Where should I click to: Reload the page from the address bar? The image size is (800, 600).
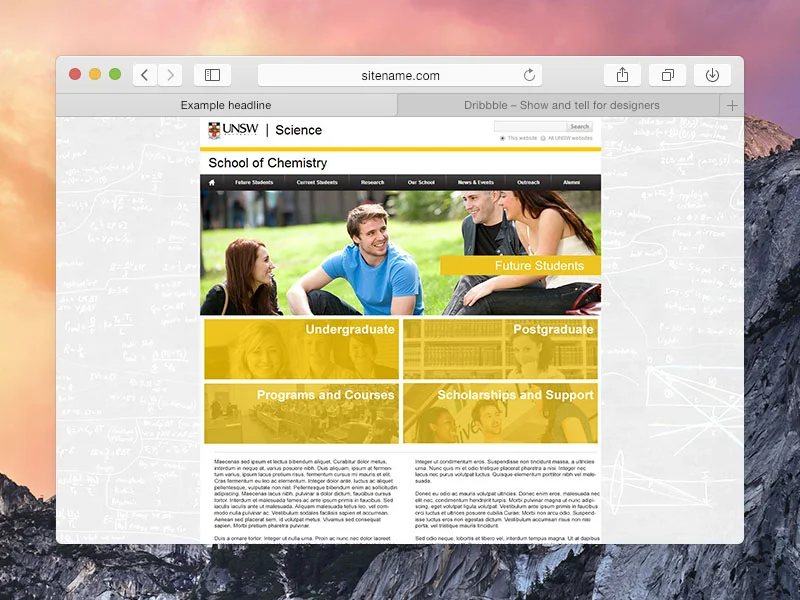[530, 75]
